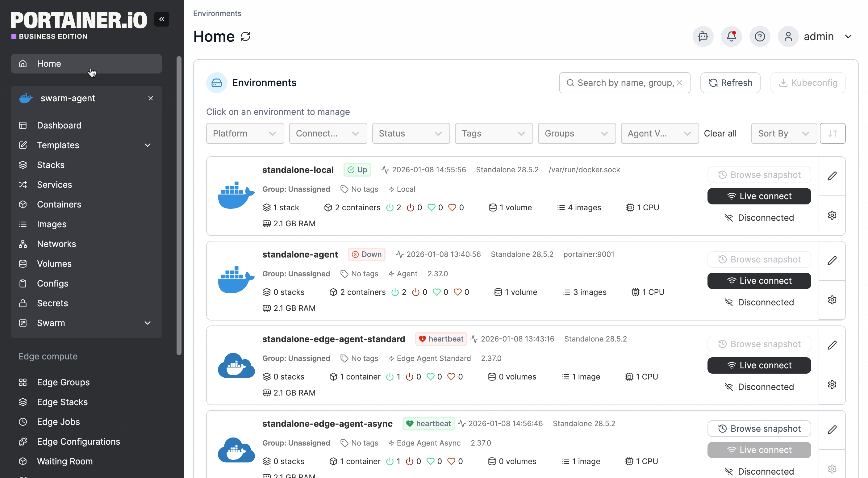Clear the search field with X
Screen dimensions: 868x478
click(679, 83)
